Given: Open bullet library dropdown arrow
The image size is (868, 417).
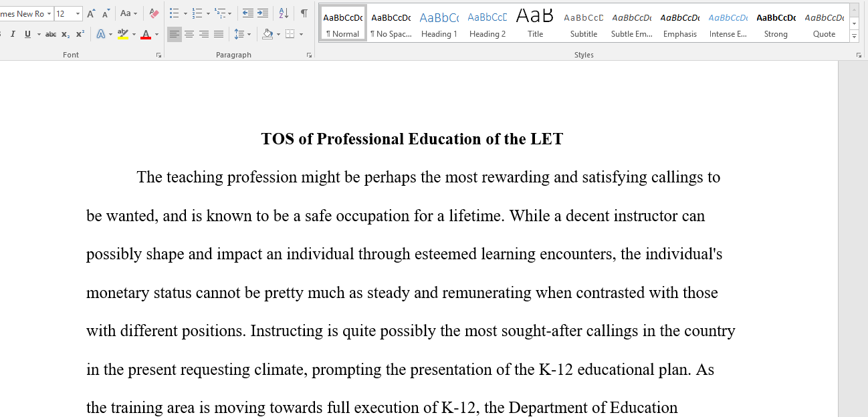Looking at the screenshot, I should tap(185, 13).
